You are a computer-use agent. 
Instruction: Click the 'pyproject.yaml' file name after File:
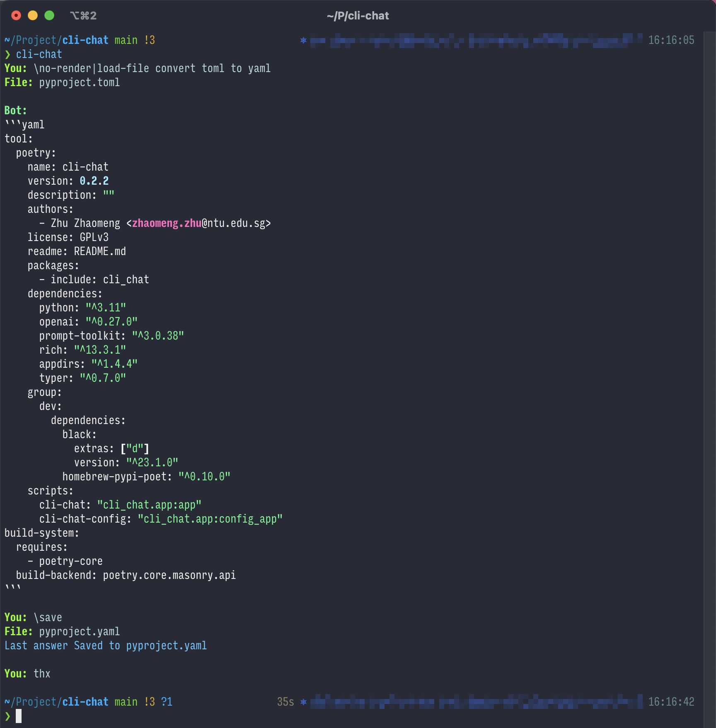pyautogui.click(x=80, y=632)
